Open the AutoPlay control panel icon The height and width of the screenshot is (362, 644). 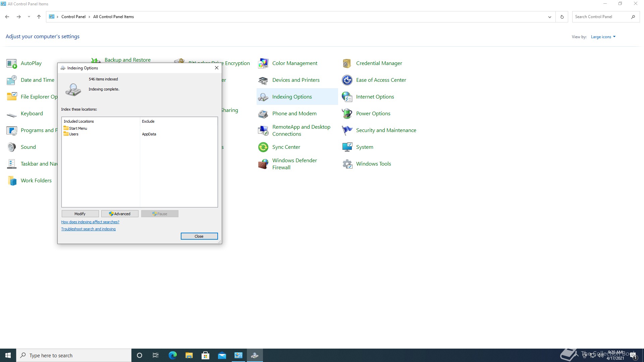(12, 63)
